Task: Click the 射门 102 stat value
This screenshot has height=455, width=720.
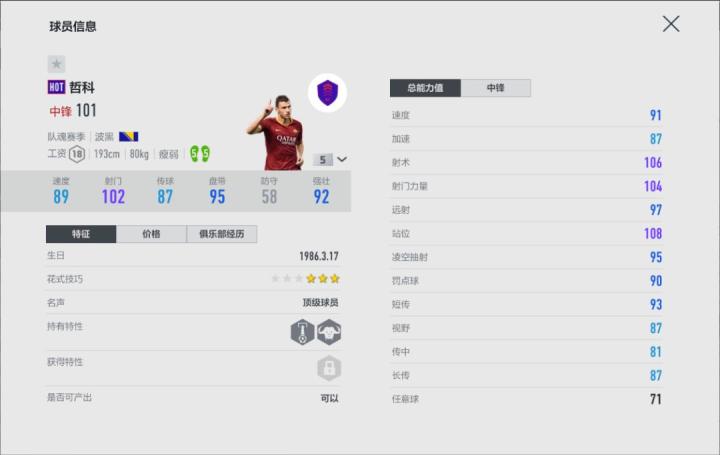Action: tap(113, 197)
